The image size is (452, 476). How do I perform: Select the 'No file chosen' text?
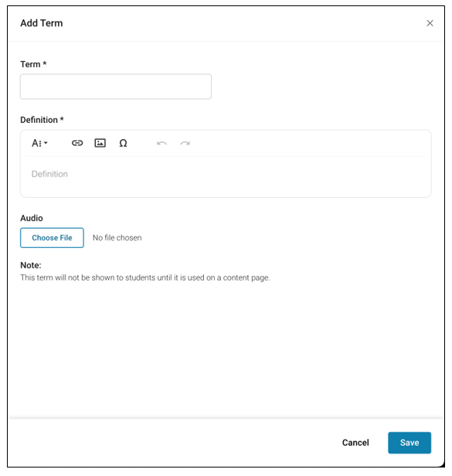click(x=117, y=238)
